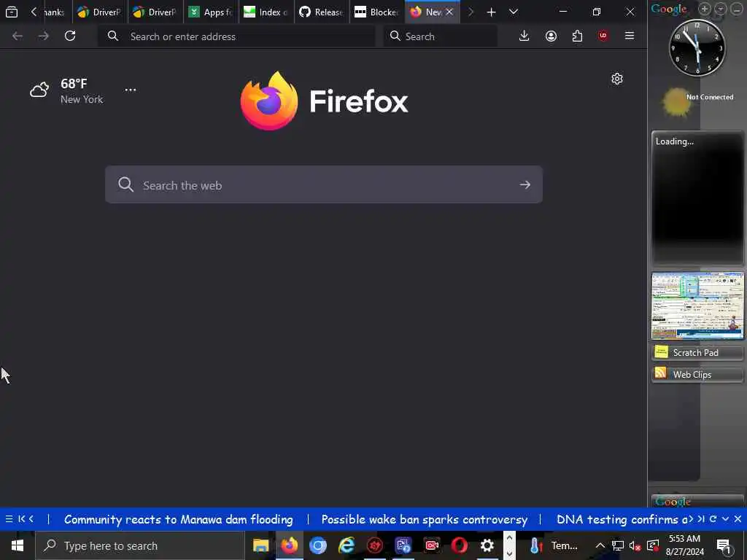This screenshot has width=747, height=560.
Task: Open the muted volume tray icon
Action: pos(635,545)
